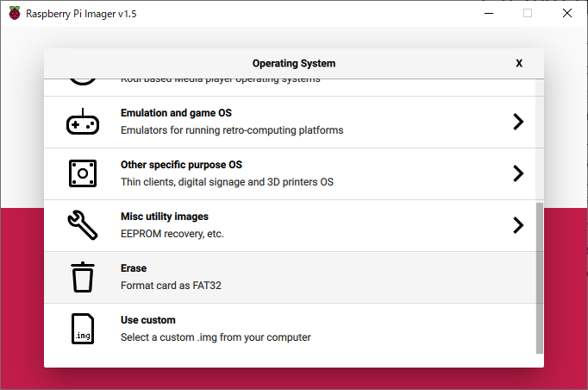Click 'Format card as FAT32' description
The image size is (588, 390).
171,286
